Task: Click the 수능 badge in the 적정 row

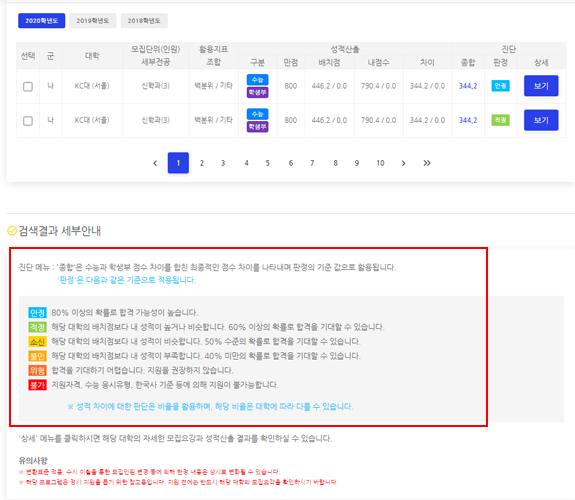Action: pos(257,114)
